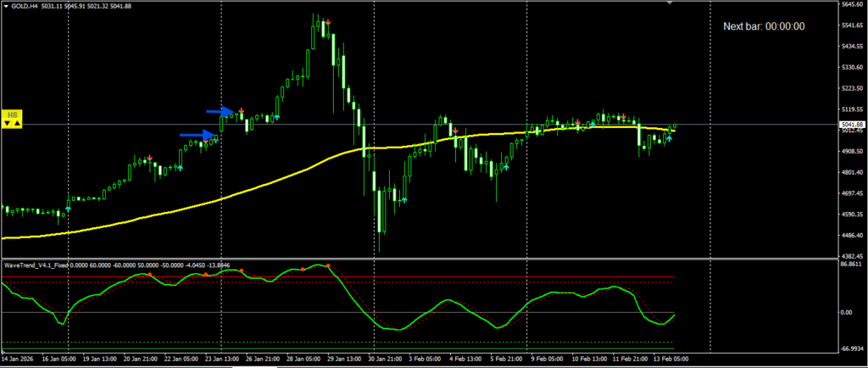
Task: Open the dropdown triangle beside GOLD,H4
Action: point(5,7)
